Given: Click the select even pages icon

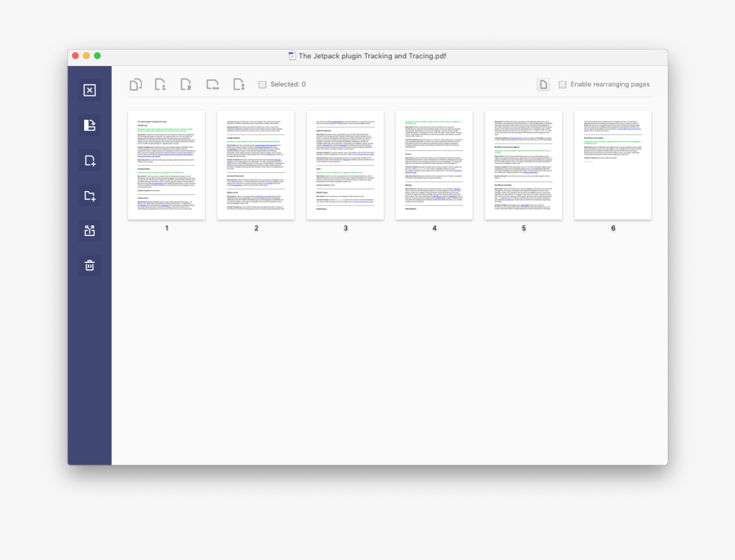Looking at the screenshot, I should pos(186,84).
